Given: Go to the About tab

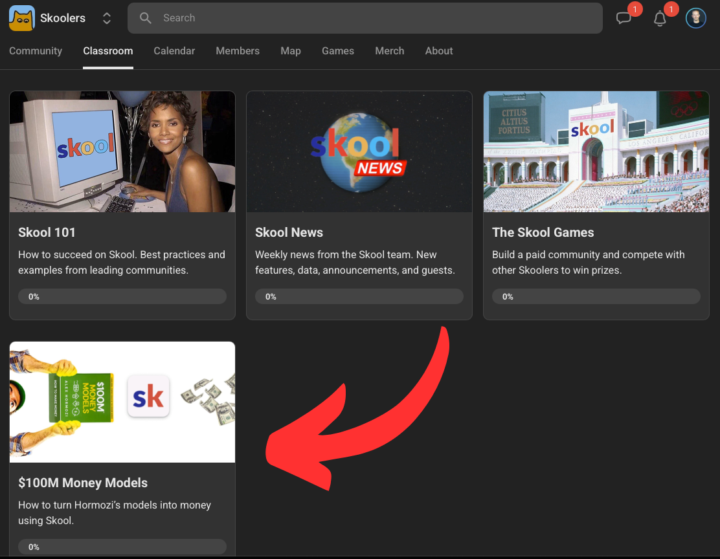Looking at the screenshot, I should click(439, 51).
